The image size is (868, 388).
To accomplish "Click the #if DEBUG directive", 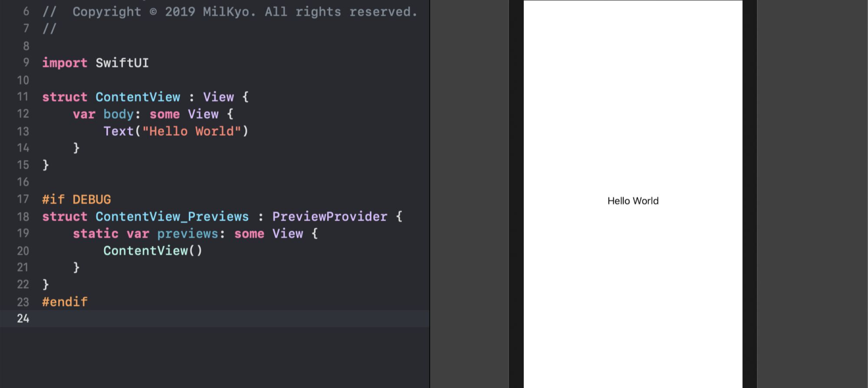I will point(76,199).
